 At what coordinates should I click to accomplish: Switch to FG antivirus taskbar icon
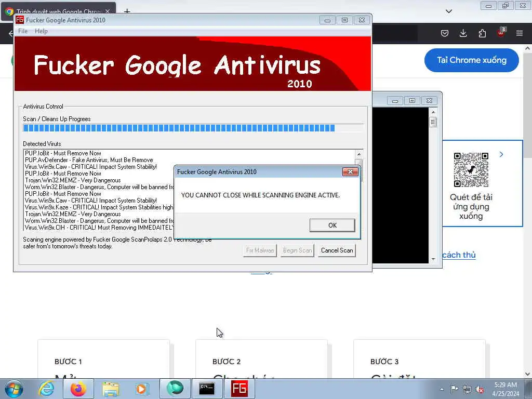click(239, 389)
